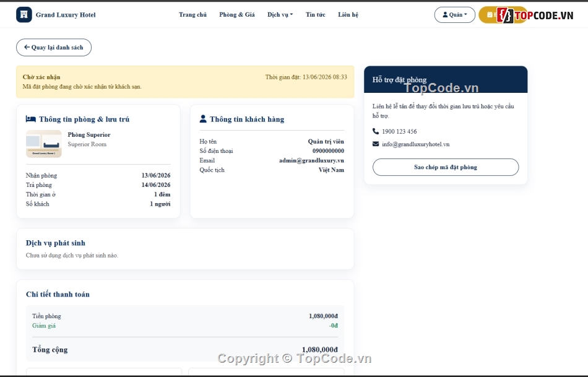Open the Phòng & Giá menu item
Screen dimensions: 588x377
tap(237, 15)
